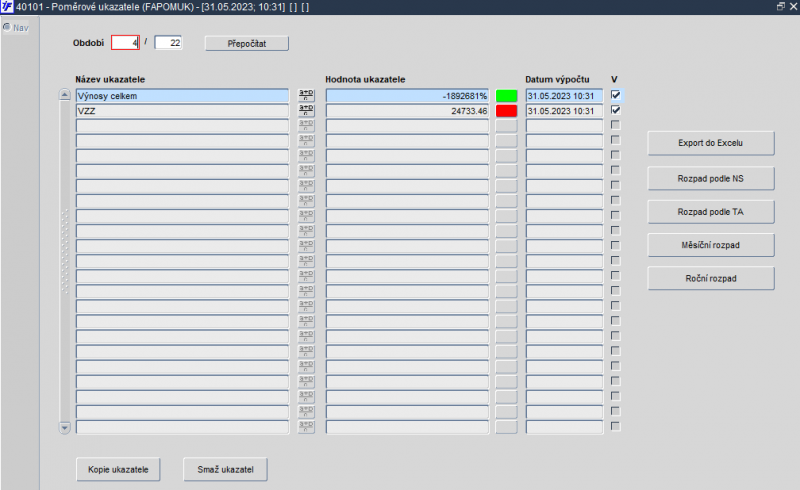Screen dimensions: 800x490
Task: Open formula editor icon for VZZ row
Action: point(306,110)
